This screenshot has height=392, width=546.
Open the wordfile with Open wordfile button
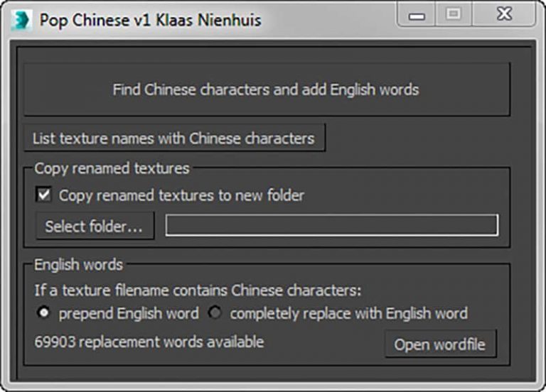440,344
